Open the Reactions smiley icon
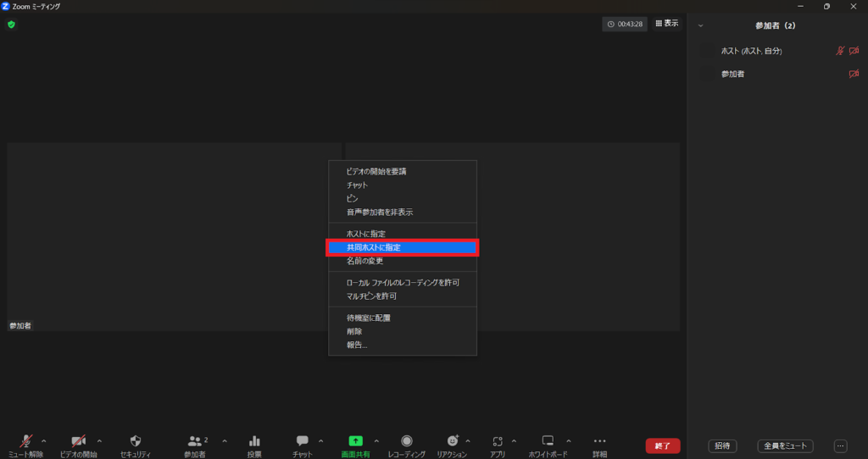 pos(453,441)
